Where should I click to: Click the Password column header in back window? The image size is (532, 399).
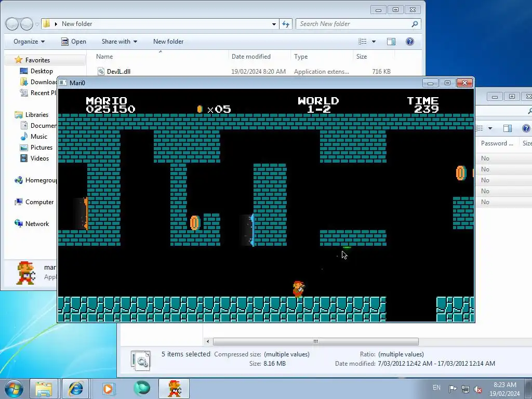497,143
